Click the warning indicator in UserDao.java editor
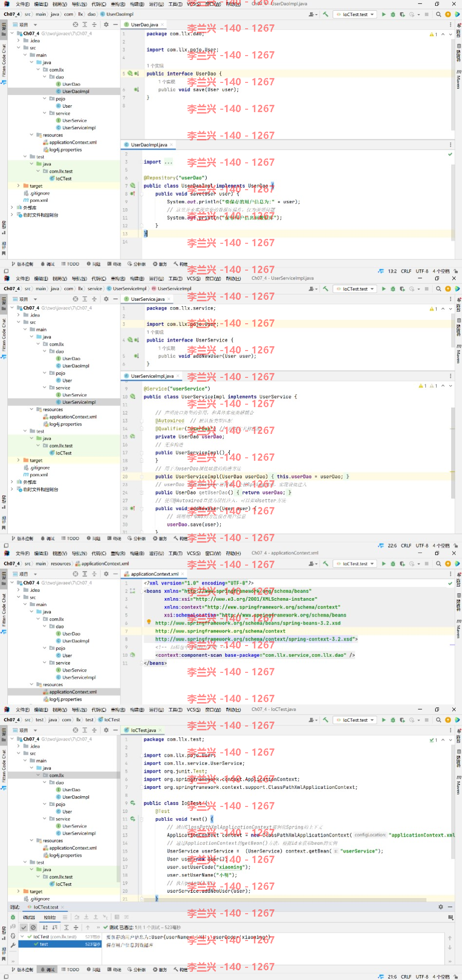This screenshot has height=980, width=462. click(434, 35)
